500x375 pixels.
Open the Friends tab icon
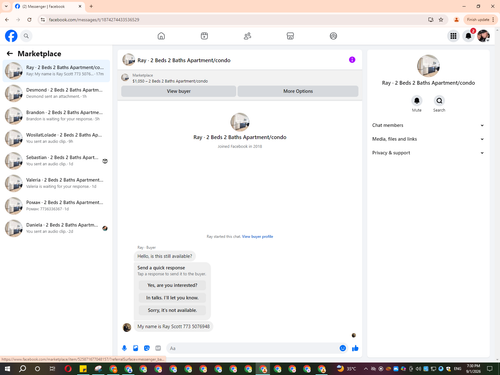click(247, 36)
